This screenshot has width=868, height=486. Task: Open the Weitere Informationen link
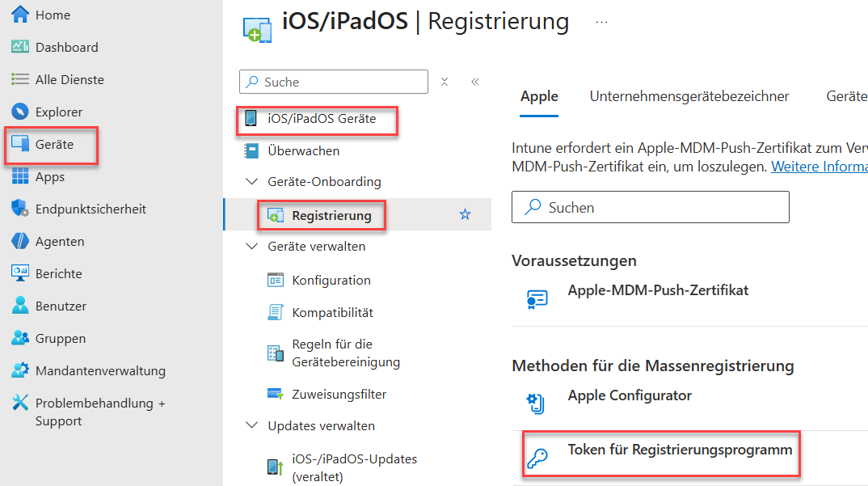[819, 166]
